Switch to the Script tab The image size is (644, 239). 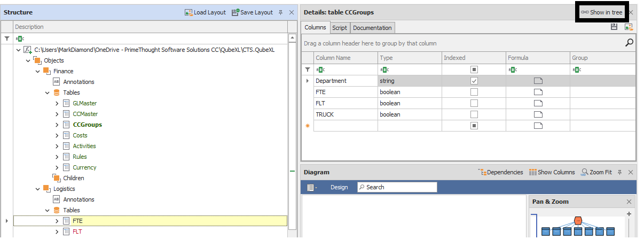click(x=340, y=28)
